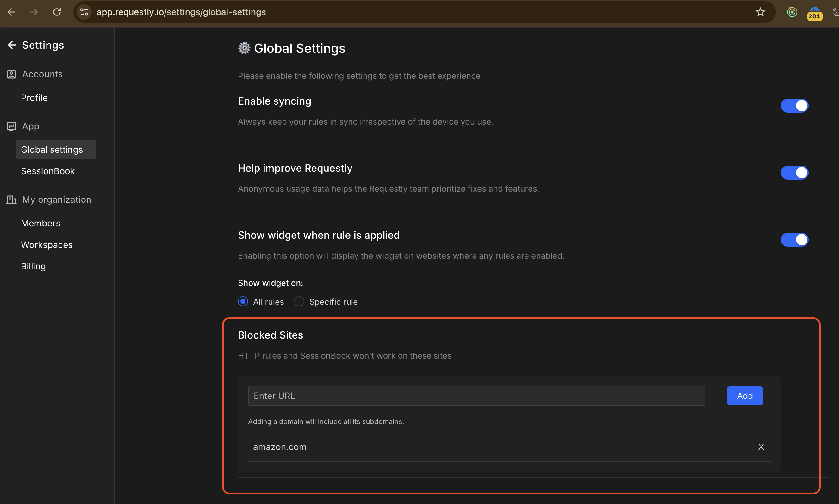Click the green Requestly extension icon
839x504 pixels.
point(792,12)
